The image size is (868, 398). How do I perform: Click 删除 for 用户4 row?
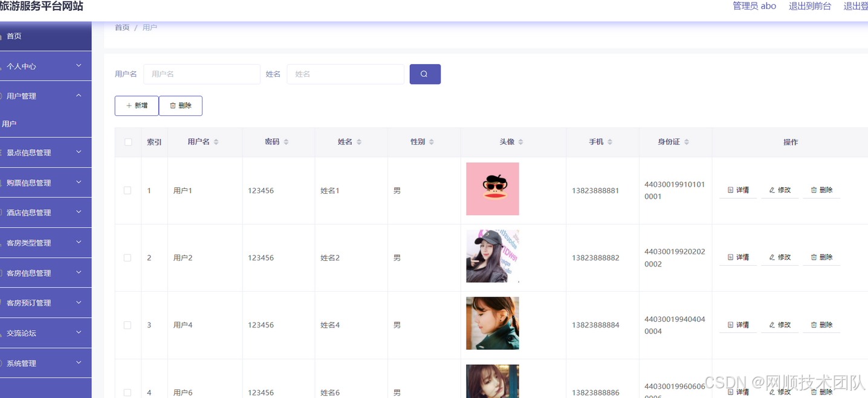pos(821,325)
